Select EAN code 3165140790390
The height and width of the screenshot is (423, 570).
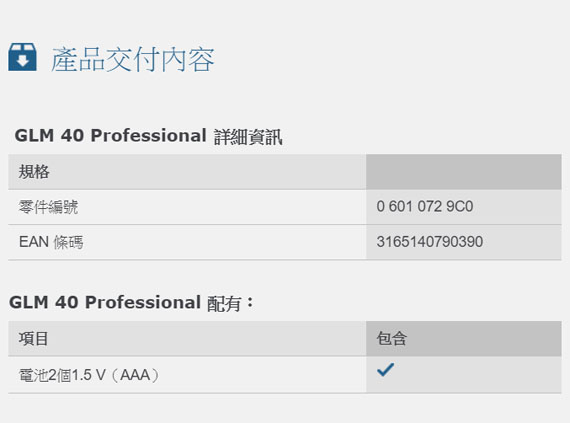click(x=430, y=242)
